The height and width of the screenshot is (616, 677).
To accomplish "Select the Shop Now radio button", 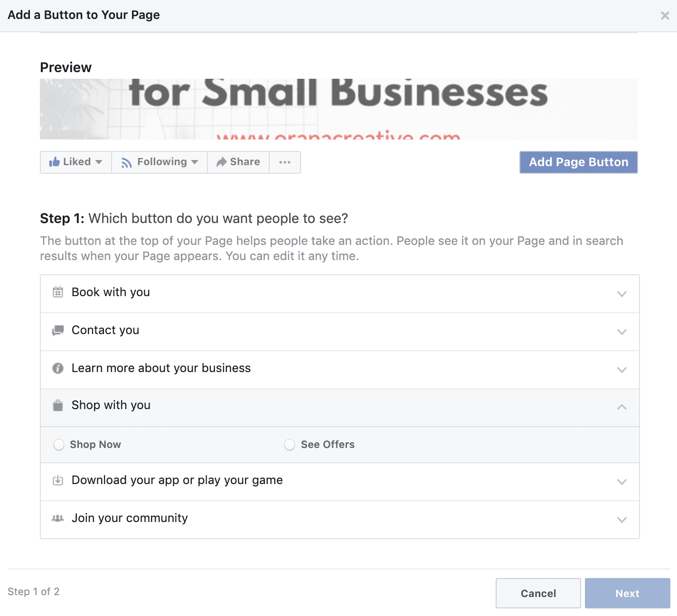I will pos(59,445).
